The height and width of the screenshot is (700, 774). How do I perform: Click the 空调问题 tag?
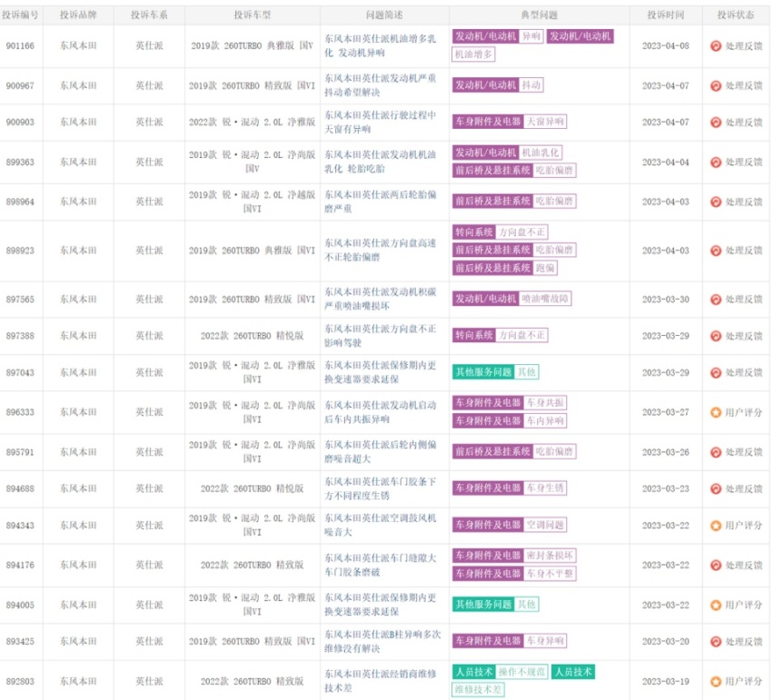545,525
